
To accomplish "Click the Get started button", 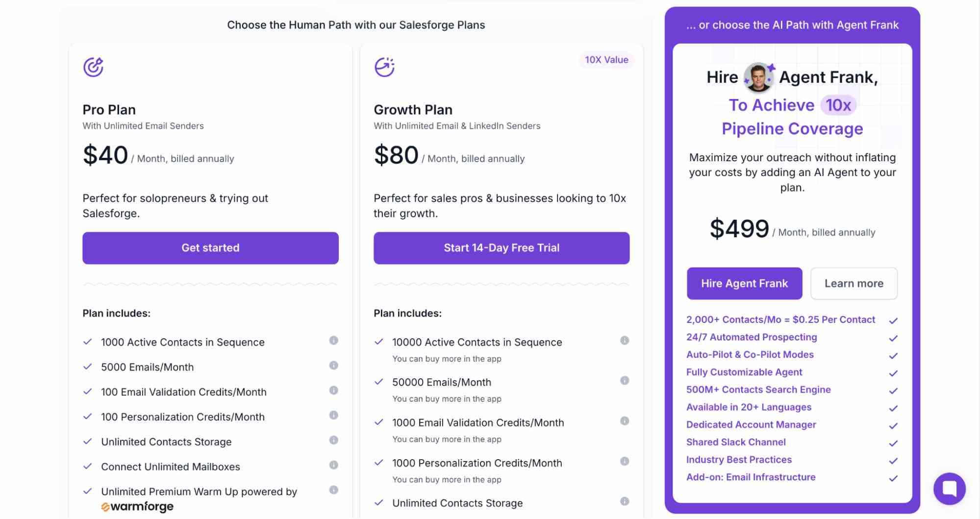I will [x=210, y=248].
